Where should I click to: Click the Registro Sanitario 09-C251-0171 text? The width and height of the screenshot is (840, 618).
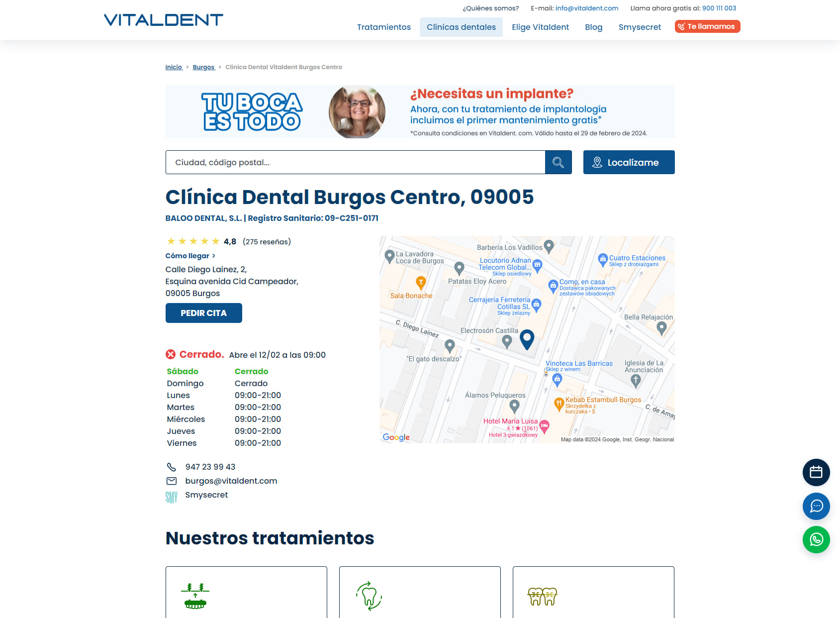(313, 218)
